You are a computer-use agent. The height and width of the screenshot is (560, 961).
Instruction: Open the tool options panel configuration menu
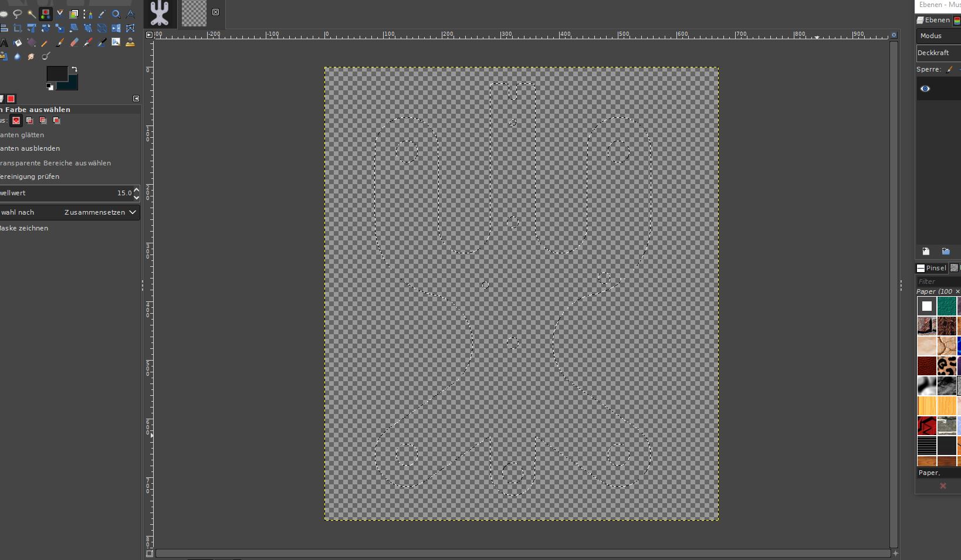click(136, 99)
